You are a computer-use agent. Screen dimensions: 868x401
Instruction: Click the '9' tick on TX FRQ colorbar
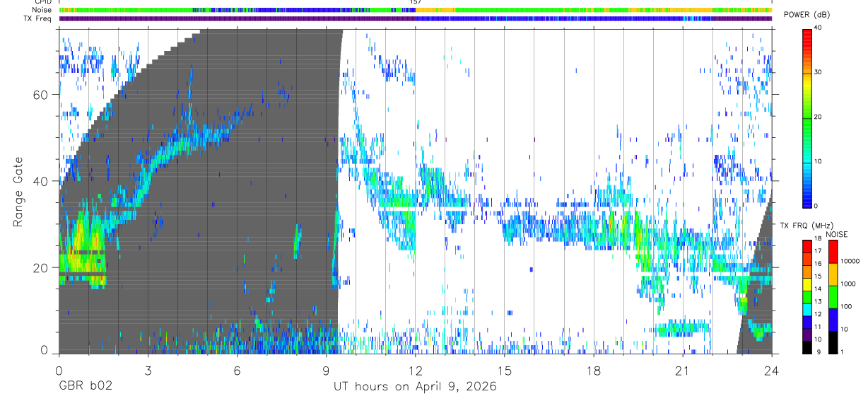(x=818, y=353)
